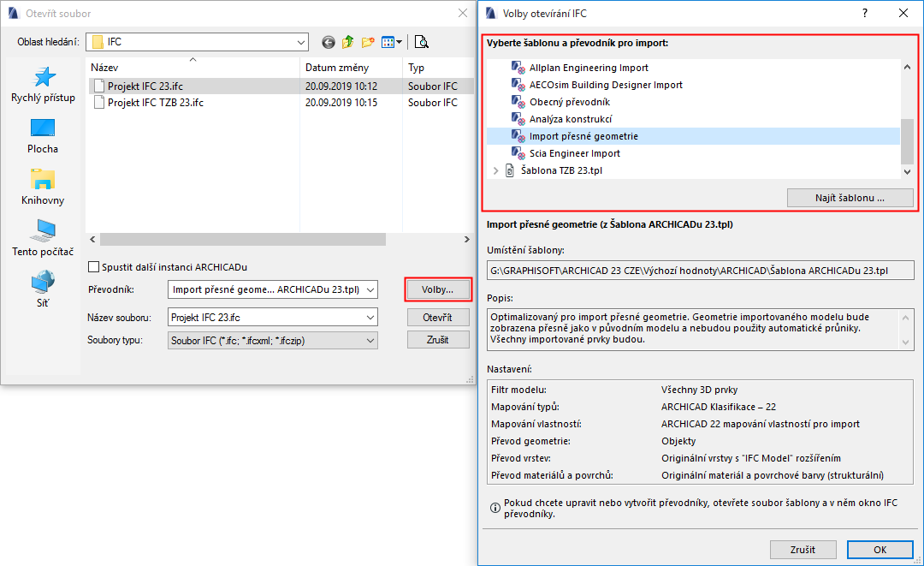
Task: Close the Otevřít soubor dialog
Action: point(463,13)
